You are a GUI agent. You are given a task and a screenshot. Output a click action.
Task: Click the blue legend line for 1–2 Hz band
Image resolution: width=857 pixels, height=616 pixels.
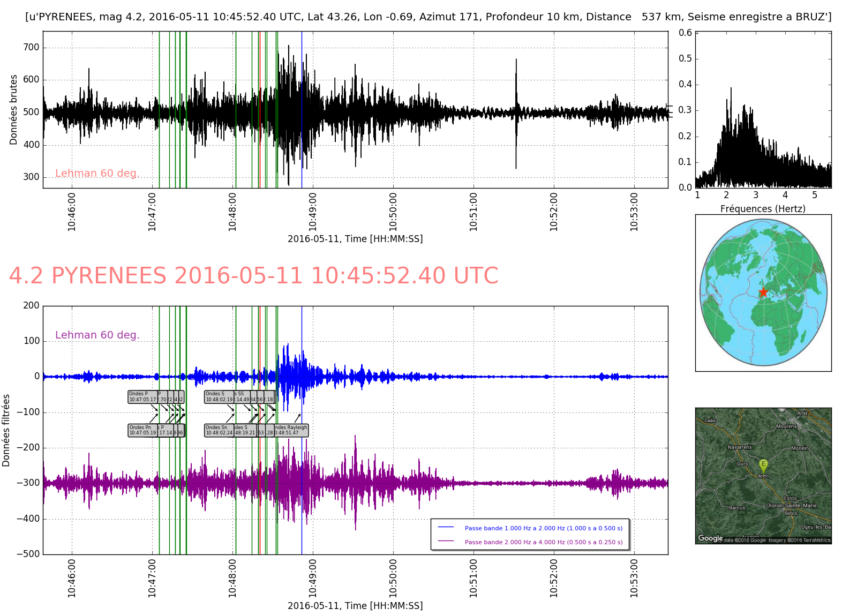coord(446,528)
